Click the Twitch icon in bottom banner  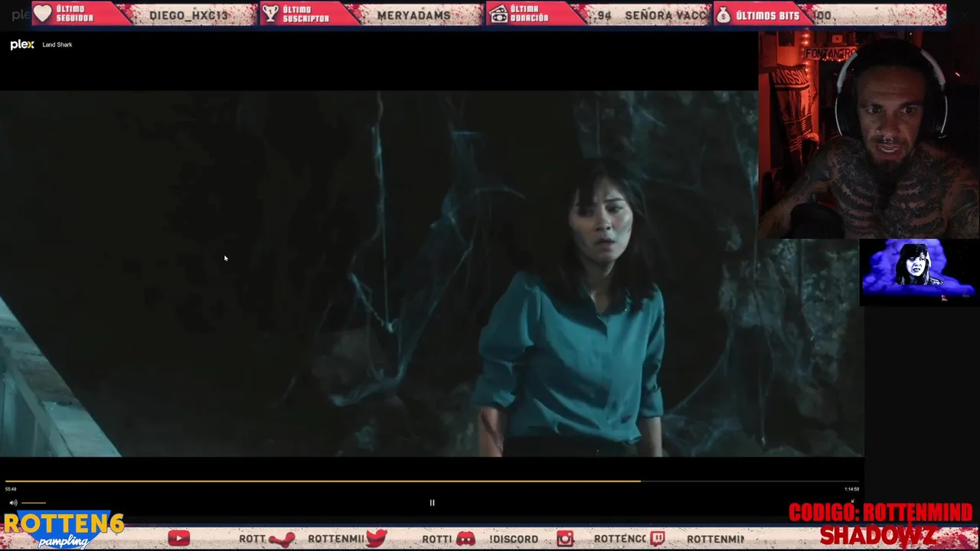click(x=658, y=539)
